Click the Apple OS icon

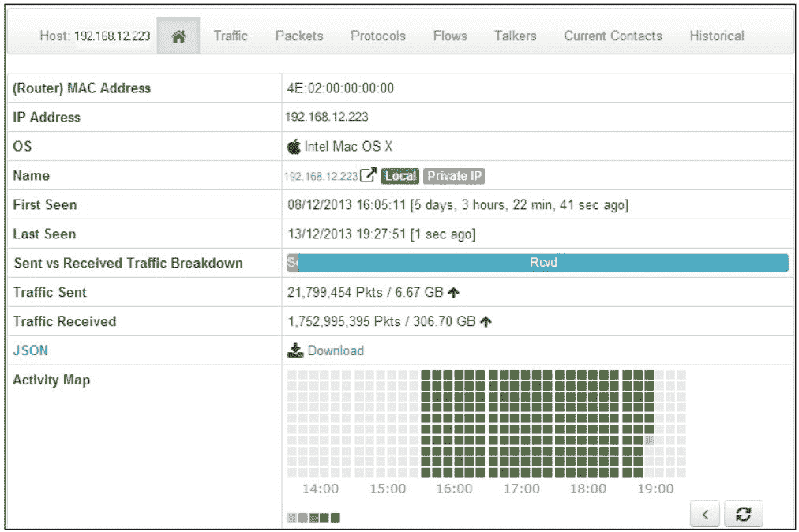click(294, 147)
